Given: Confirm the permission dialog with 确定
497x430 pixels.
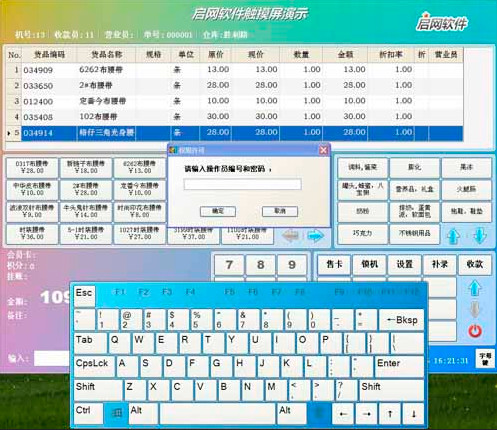Looking at the screenshot, I should pos(218,211).
